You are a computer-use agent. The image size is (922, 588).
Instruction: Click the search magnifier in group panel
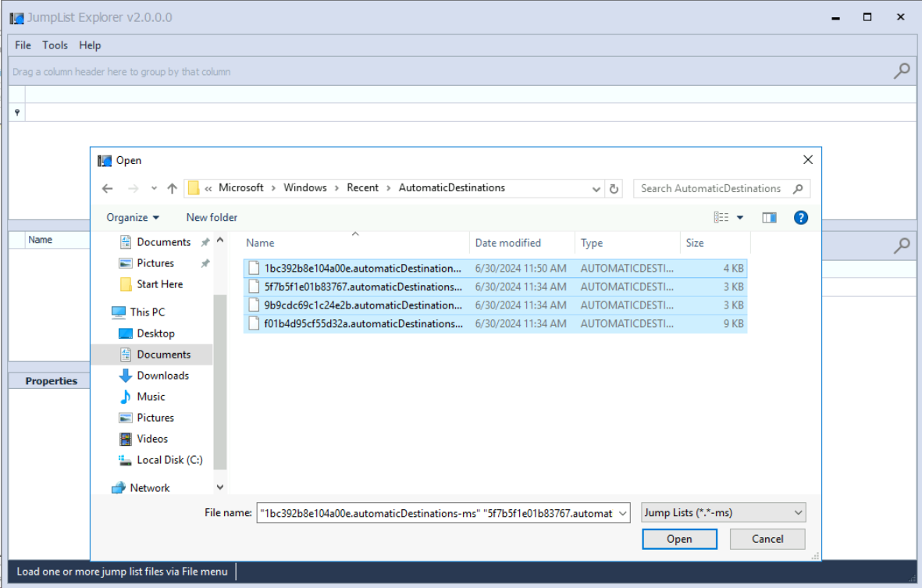click(902, 71)
